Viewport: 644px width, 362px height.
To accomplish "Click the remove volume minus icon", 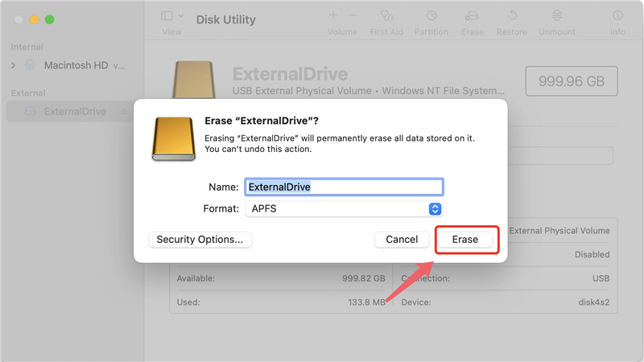I will [x=353, y=15].
